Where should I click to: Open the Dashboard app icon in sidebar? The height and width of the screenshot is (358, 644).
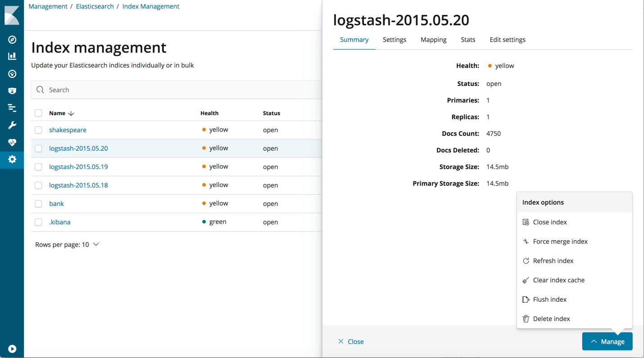click(12, 73)
